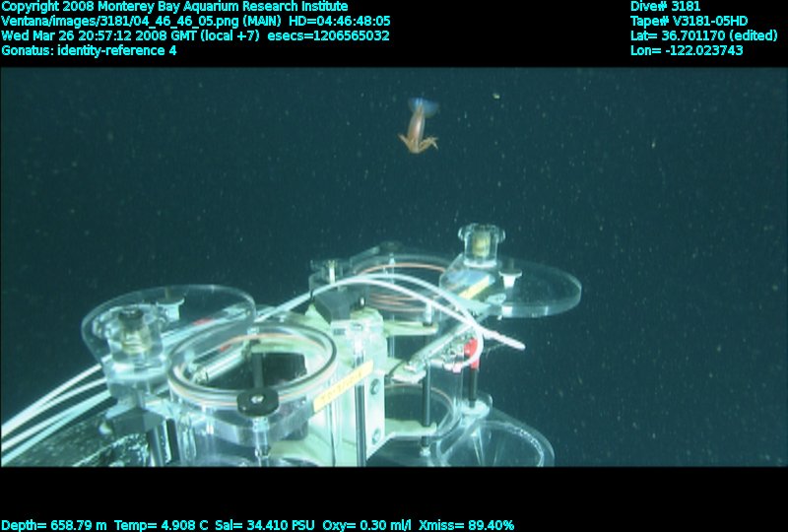The image size is (788, 532).
Task: Select the annotation 'Gonatus: identity-reference 4'
Action: coord(89,51)
